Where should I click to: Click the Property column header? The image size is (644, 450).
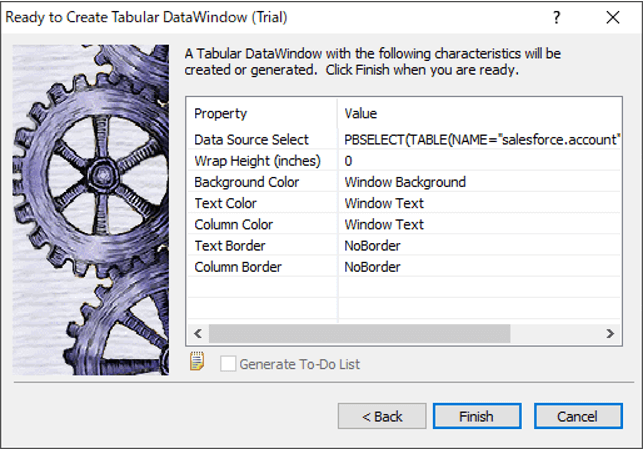tap(220, 114)
